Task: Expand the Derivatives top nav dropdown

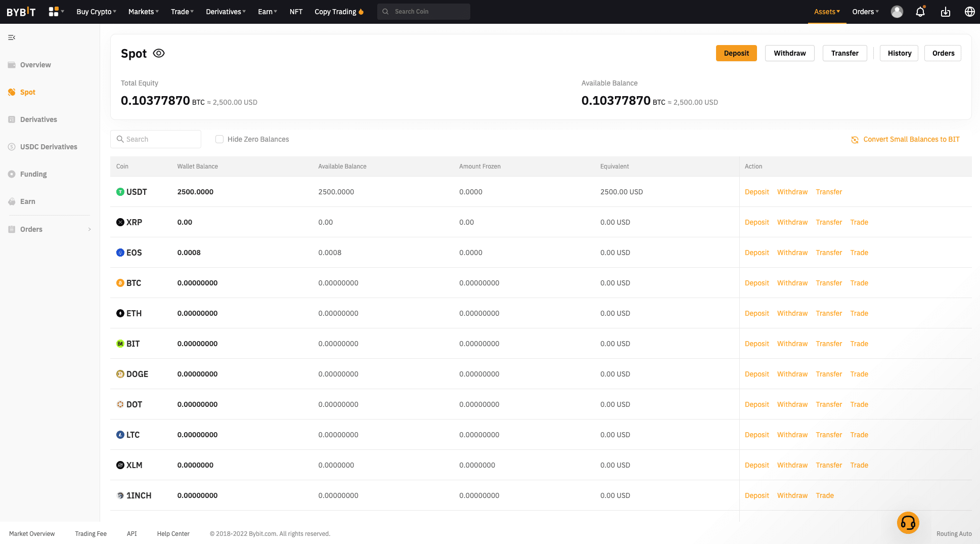Action: point(226,12)
